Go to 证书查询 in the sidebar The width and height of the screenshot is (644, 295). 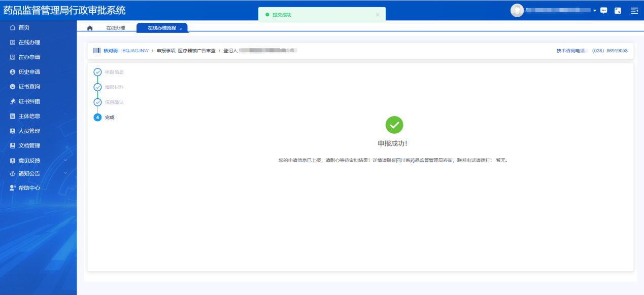[29, 87]
